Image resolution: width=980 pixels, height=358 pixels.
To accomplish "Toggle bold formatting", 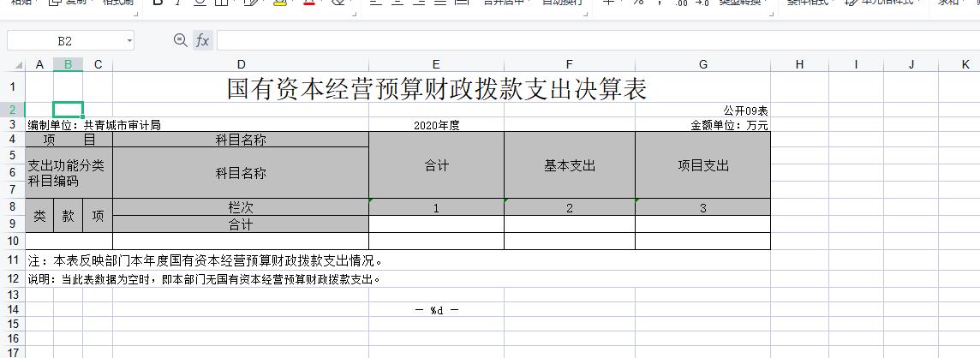I will click(157, 3).
